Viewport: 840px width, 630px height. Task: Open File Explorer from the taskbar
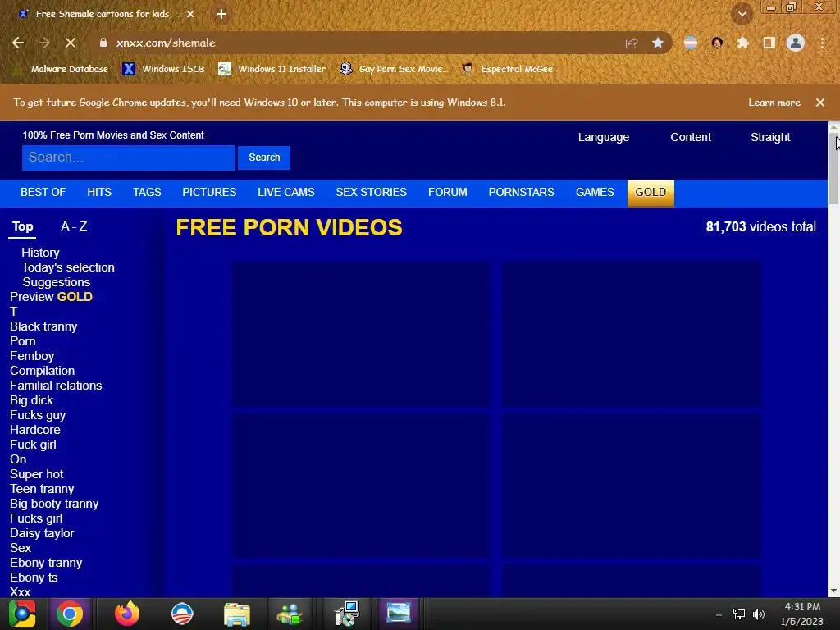[x=237, y=614]
